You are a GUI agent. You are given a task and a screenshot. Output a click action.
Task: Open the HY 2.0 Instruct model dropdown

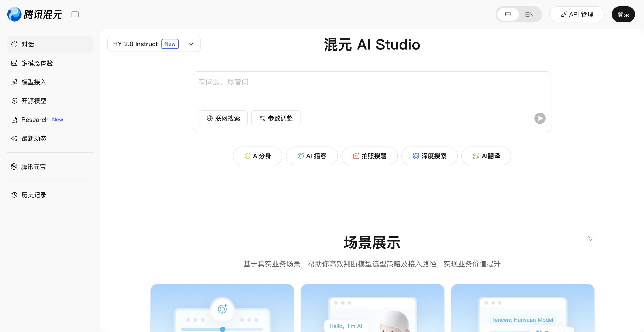(x=191, y=44)
